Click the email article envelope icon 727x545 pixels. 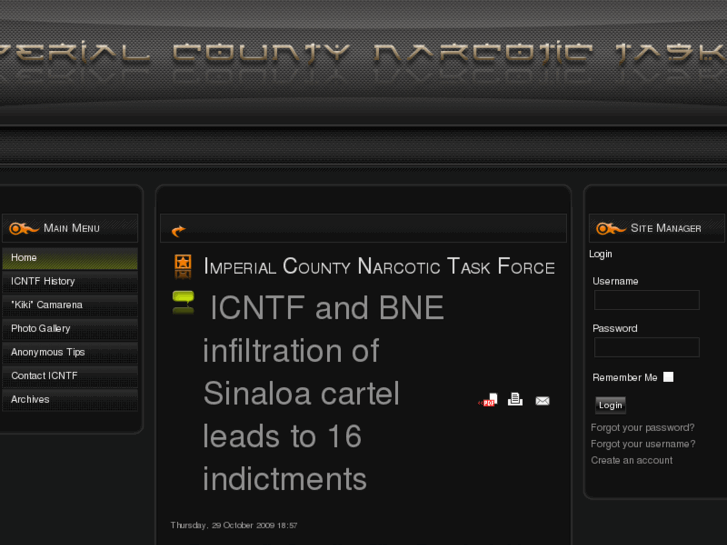point(542,400)
